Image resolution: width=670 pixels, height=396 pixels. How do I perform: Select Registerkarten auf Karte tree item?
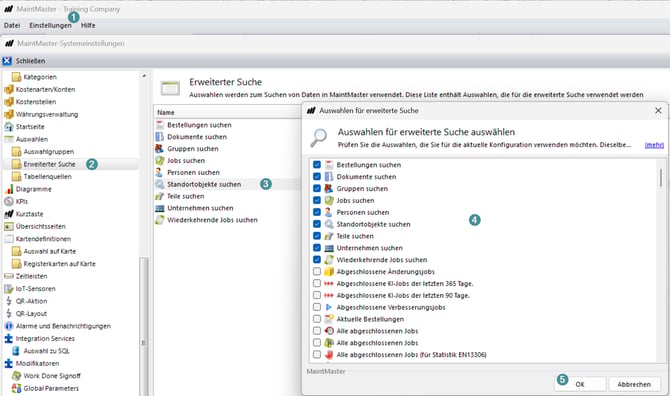coord(59,264)
